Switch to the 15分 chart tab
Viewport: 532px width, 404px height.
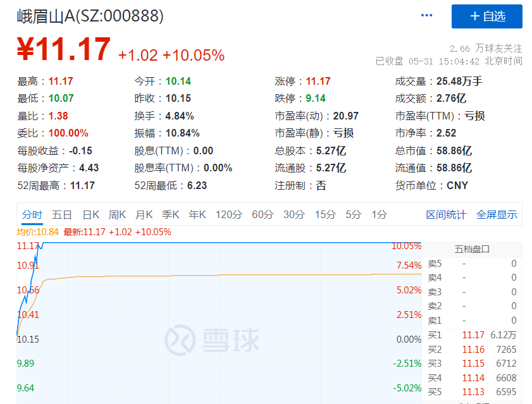(325, 215)
